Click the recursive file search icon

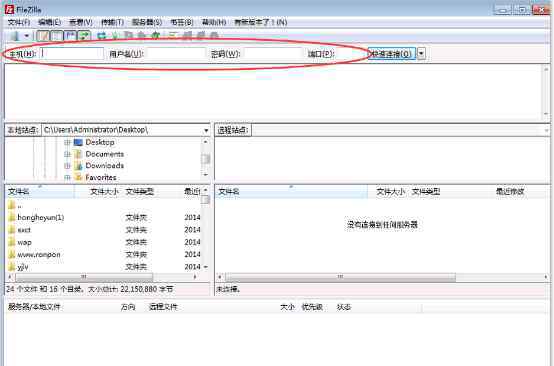coord(214,36)
